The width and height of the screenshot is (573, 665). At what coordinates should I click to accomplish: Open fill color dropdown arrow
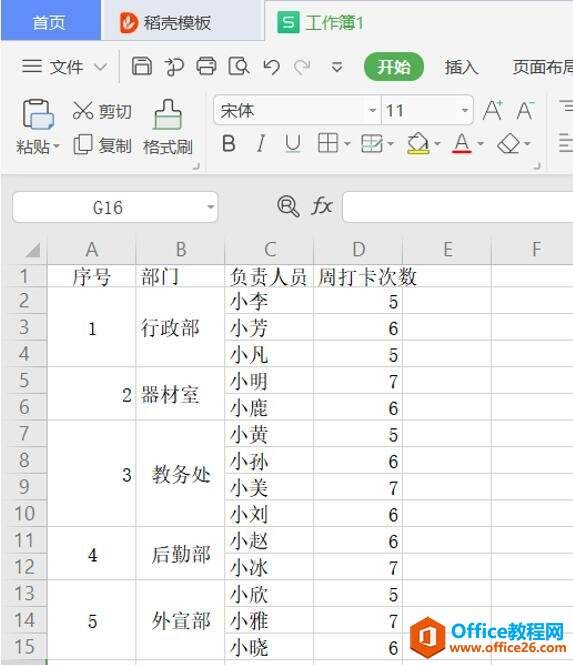437,144
